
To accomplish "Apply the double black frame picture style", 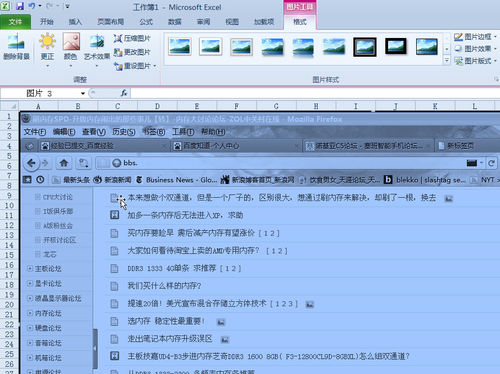I will (365, 46).
